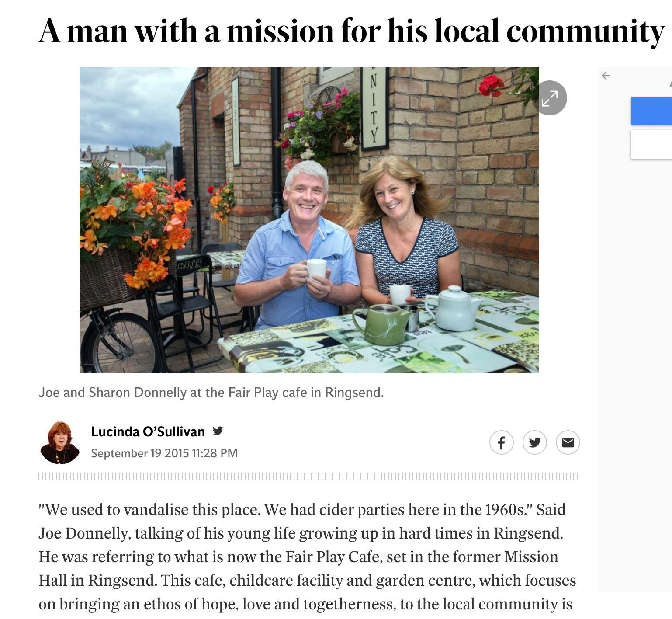Click the September 19 2015 timestamp
The width and height of the screenshot is (672, 619).
point(164,453)
